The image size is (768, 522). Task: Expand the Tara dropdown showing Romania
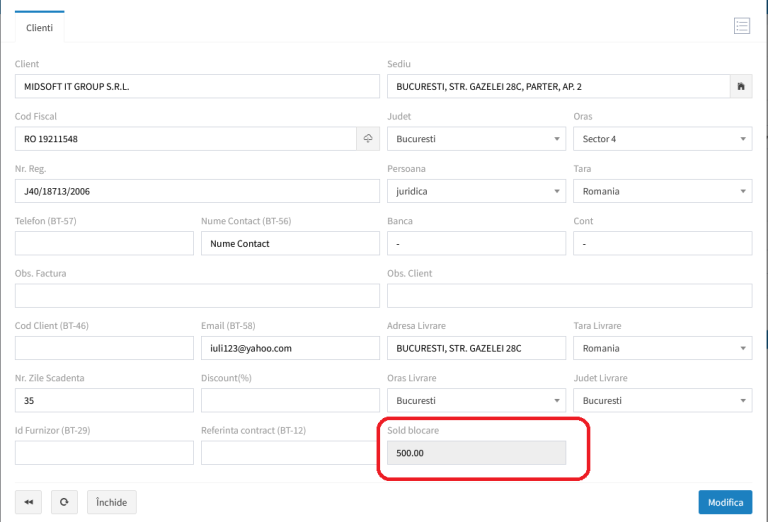click(x=661, y=191)
